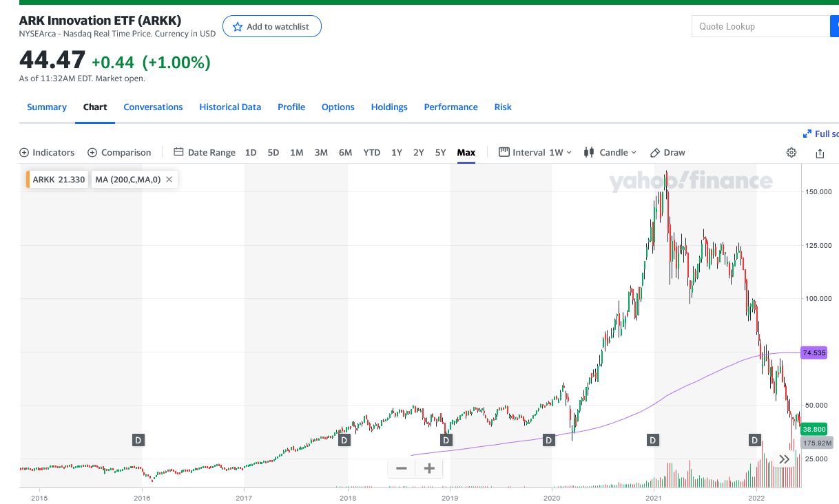Open the Performance tab
This screenshot has height=504, width=839.
click(x=450, y=107)
